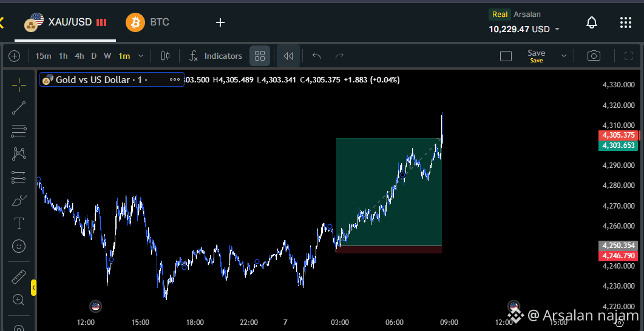Click the 4,330.000 price scale label
This screenshot has height=331, width=644.
click(618, 85)
